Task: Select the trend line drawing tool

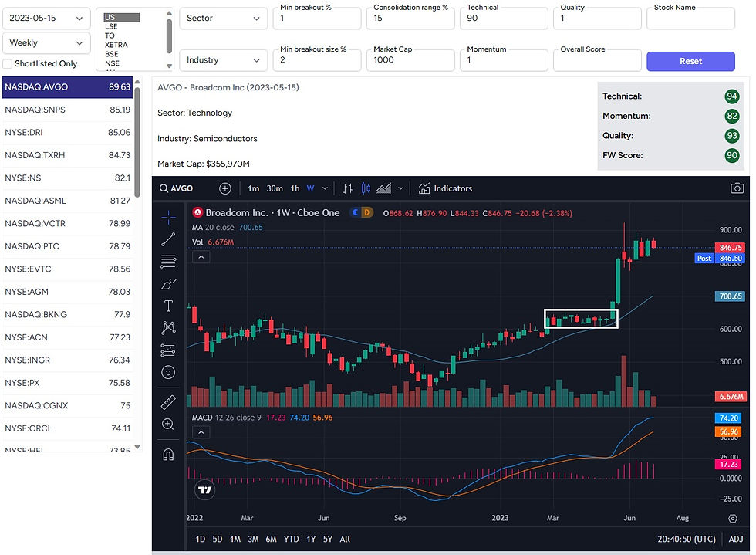Action: pos(168,239)
